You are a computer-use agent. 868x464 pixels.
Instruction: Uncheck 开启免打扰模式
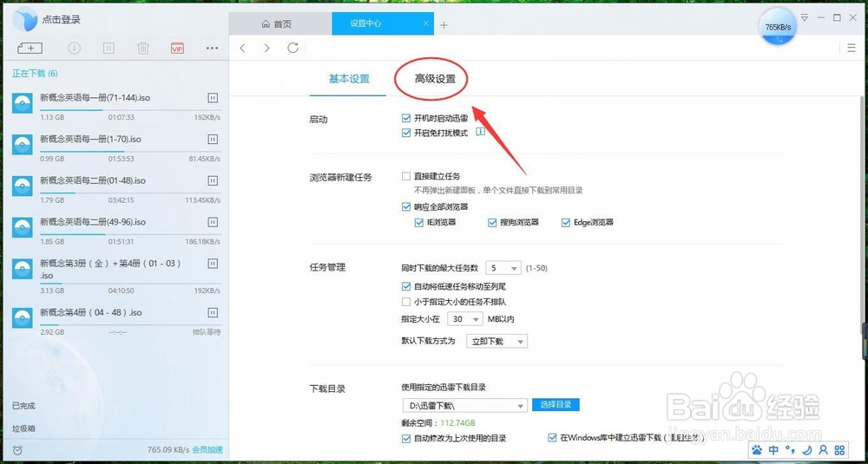(x=405, y=133)
